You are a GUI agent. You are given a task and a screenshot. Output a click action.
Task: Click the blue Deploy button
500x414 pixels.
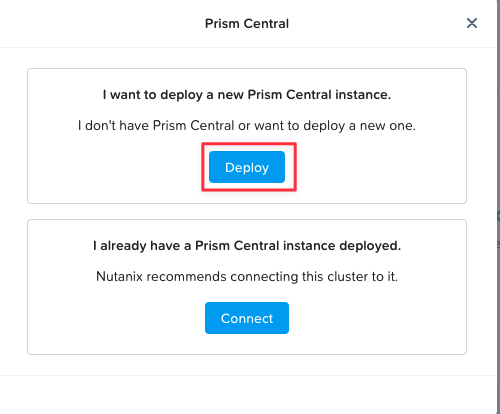[247, 167]
